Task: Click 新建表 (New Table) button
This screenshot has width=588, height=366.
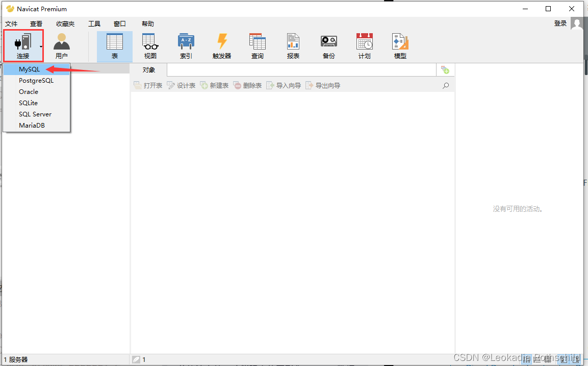Action: tap(214, 86)
